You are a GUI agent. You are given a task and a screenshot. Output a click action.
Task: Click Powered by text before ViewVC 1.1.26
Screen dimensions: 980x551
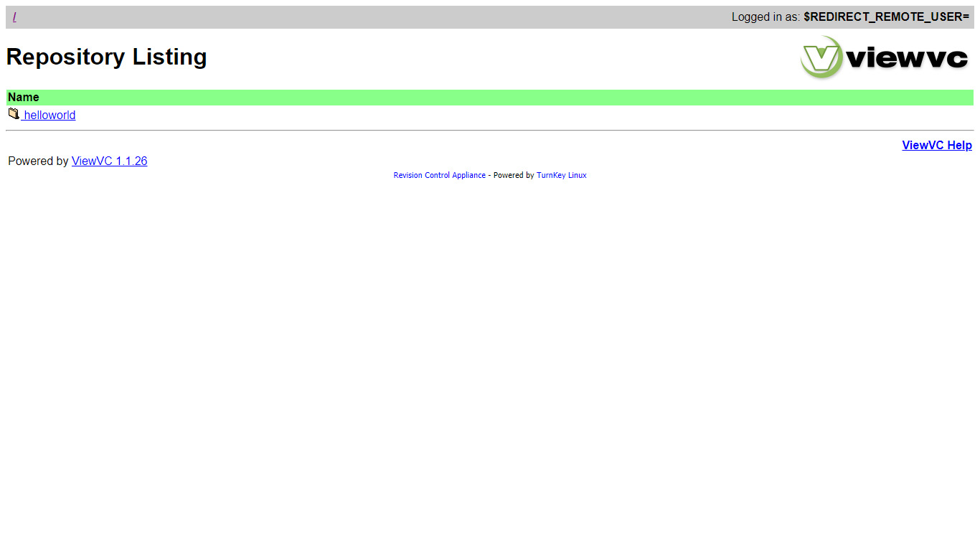pyautogui.click(x=38, y=161)
